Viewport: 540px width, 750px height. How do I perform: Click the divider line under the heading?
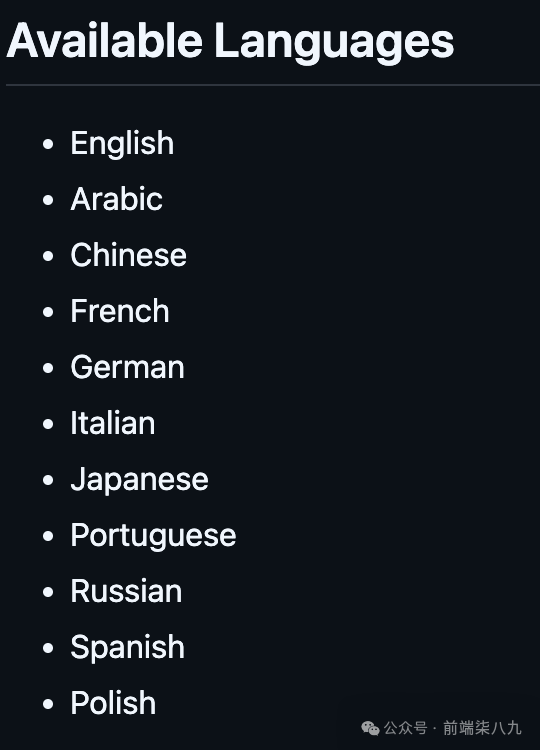coord(273,85)
